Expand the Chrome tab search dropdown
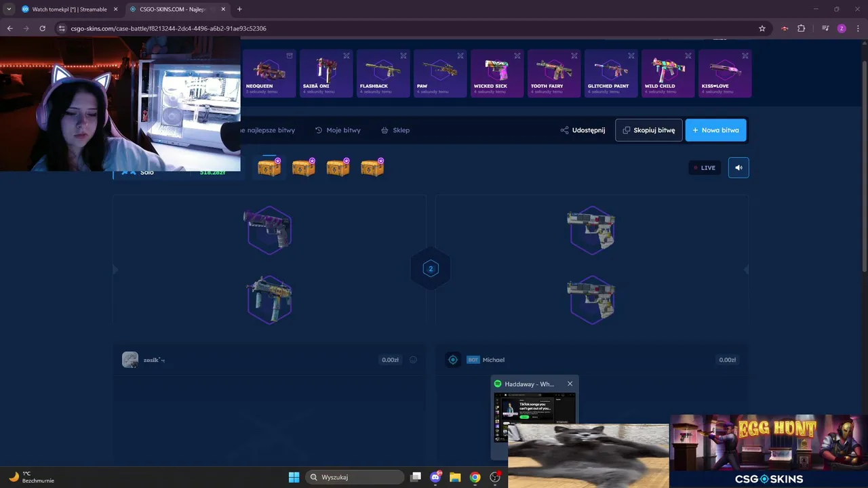The image size is (868, 488). tap(9, 9)
